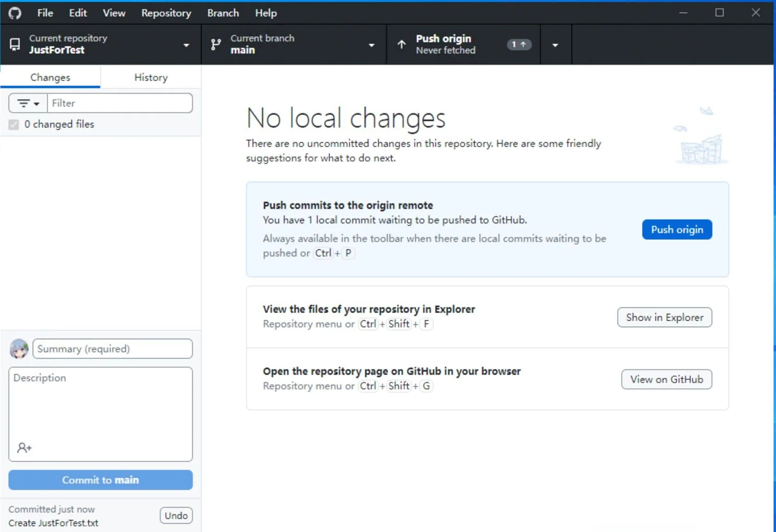Viewport: 776px width, 532px height.
Task: Click the Summary (required) field
Action: pyautogui.click(x=112, y=349)
